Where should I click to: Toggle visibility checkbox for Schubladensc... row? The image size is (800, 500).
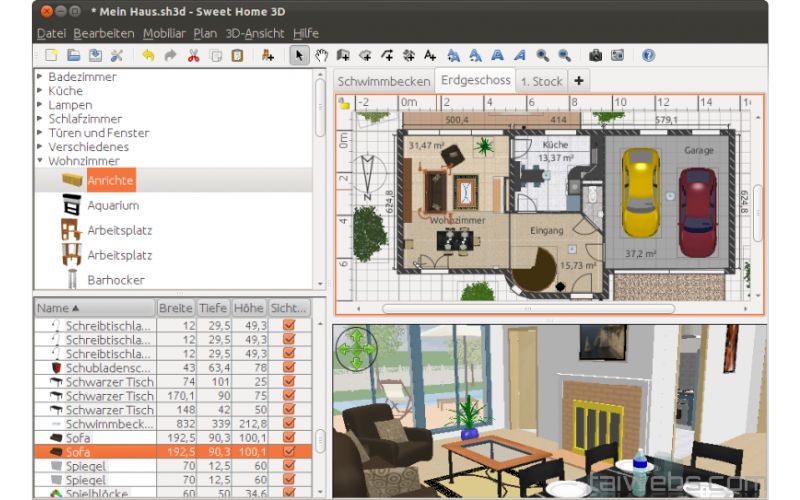click(x=289, y=367)
